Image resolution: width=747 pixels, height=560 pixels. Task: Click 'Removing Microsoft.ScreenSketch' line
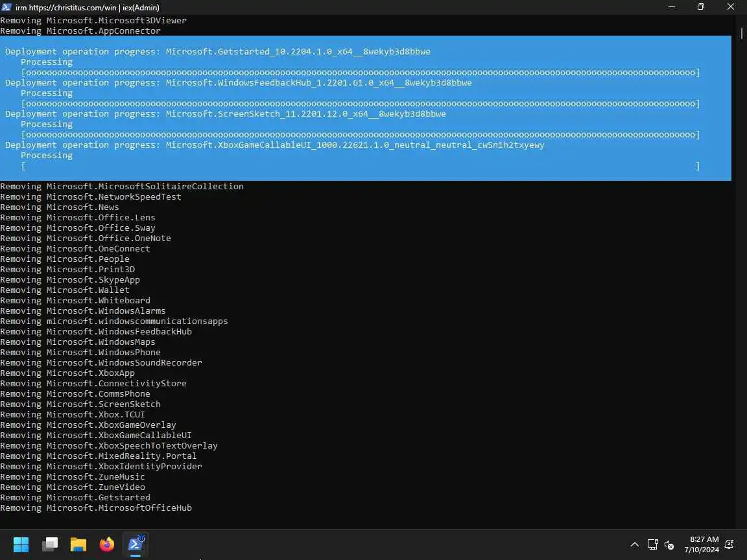tap(80, 404)
